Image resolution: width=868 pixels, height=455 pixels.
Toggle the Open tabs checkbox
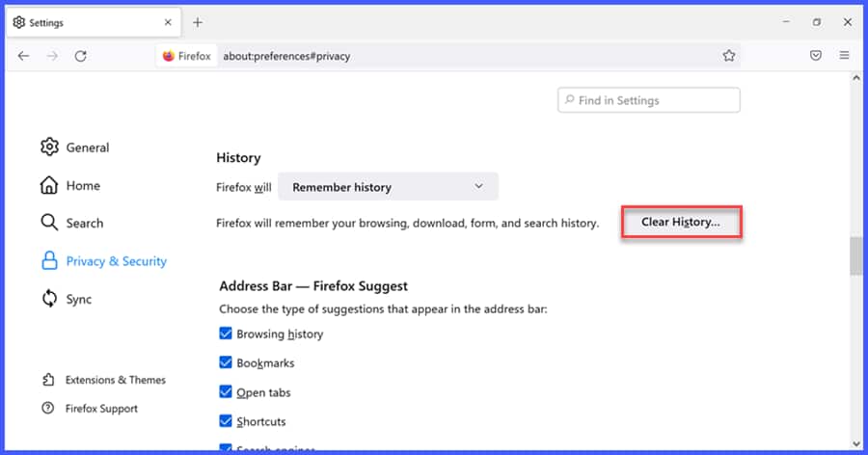pyautogui.click(x=226, y=392)
